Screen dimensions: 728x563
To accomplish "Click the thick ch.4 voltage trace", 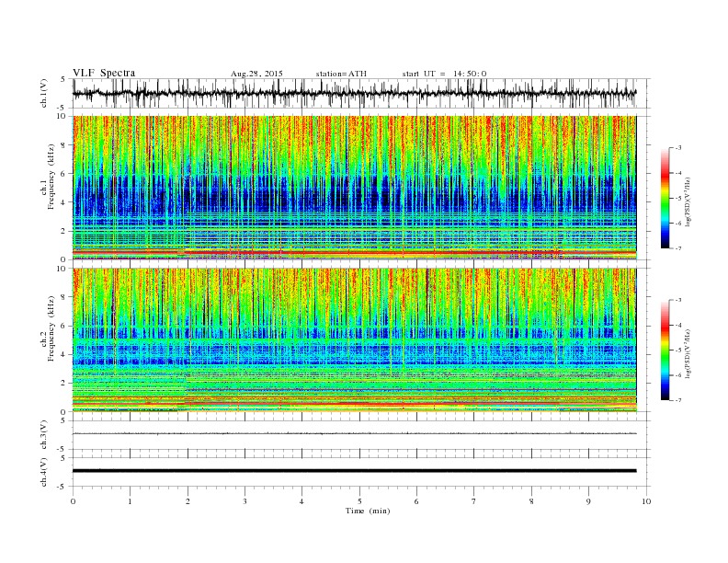I will click(x=355, y=471).
